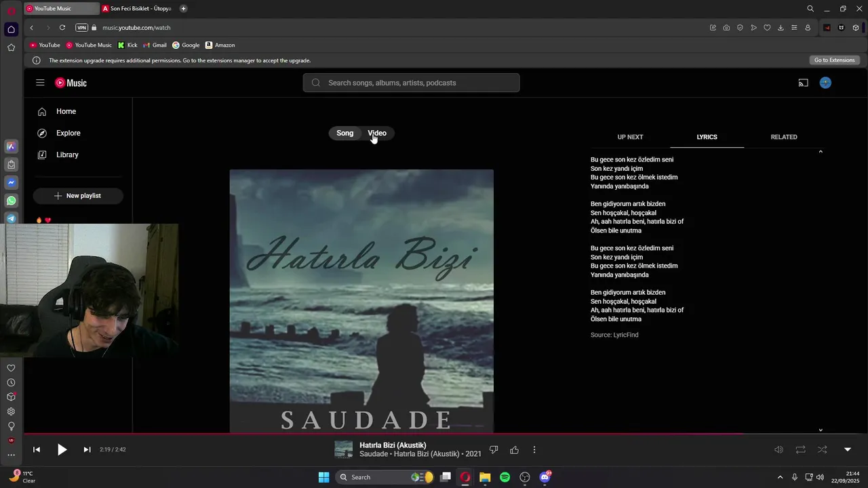Toggle shuffle in player bar

(823, 449)
